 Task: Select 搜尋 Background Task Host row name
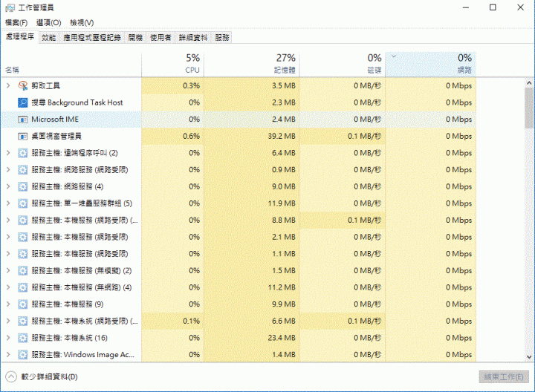(x=77, y=102)
